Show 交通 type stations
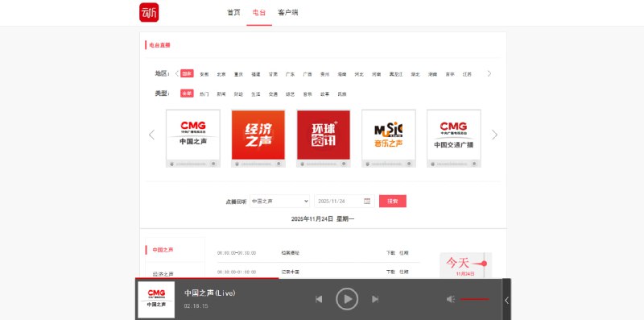The width and height of the screenshot is (644, 320). [x=273, y=94]
